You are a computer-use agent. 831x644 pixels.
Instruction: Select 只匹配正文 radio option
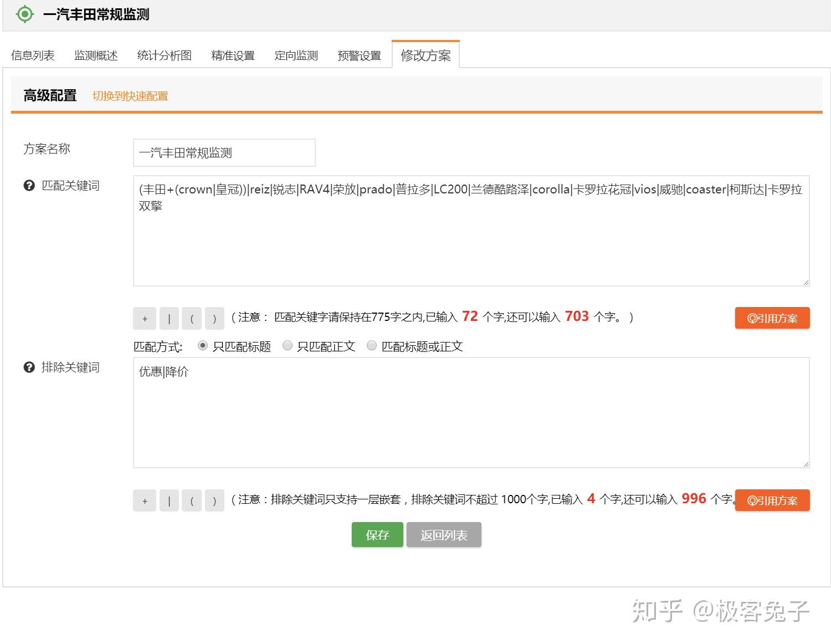point(288,346)
